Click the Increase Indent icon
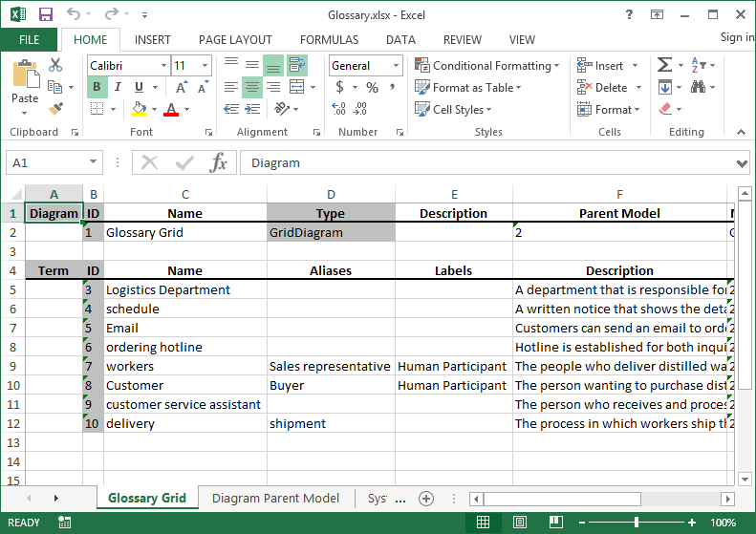Screen dimensions: 756x534 click(252, 109)
